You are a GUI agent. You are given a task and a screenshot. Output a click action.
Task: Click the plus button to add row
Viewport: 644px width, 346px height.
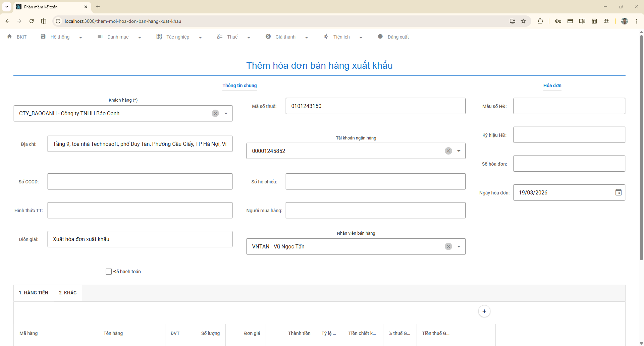(484, 311)
